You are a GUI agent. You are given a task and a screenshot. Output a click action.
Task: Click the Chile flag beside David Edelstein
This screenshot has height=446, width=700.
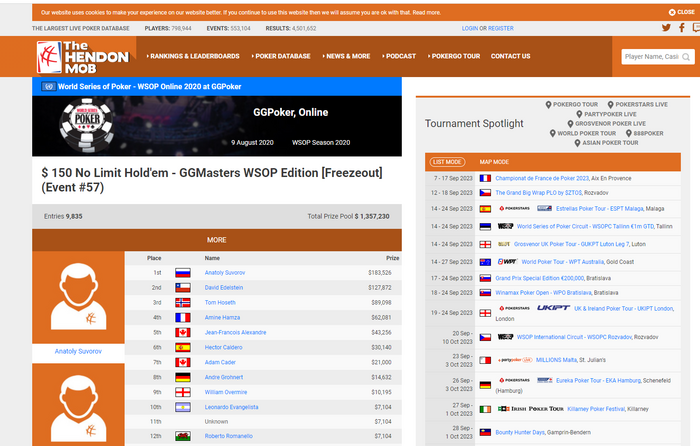pos(183,288)
